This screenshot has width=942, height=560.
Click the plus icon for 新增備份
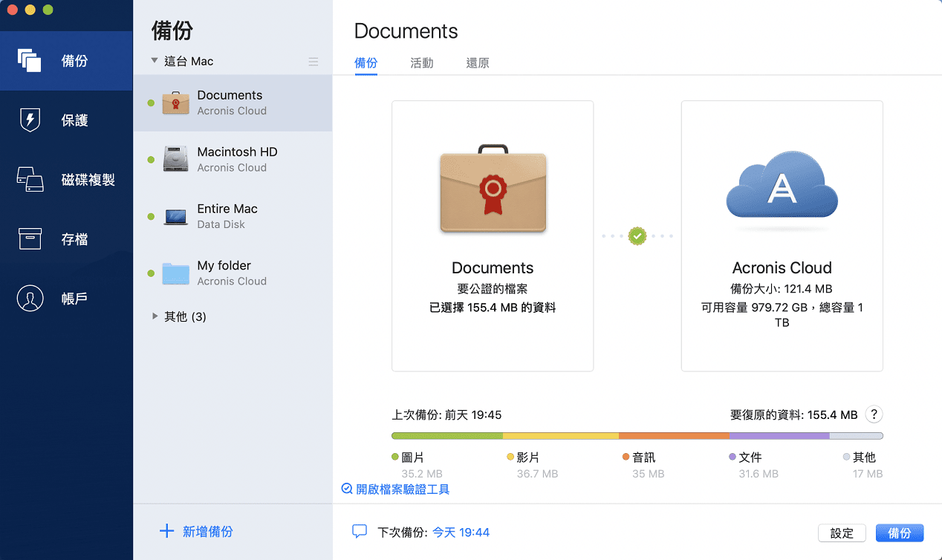pyautogui.click(x=167, y=531)
